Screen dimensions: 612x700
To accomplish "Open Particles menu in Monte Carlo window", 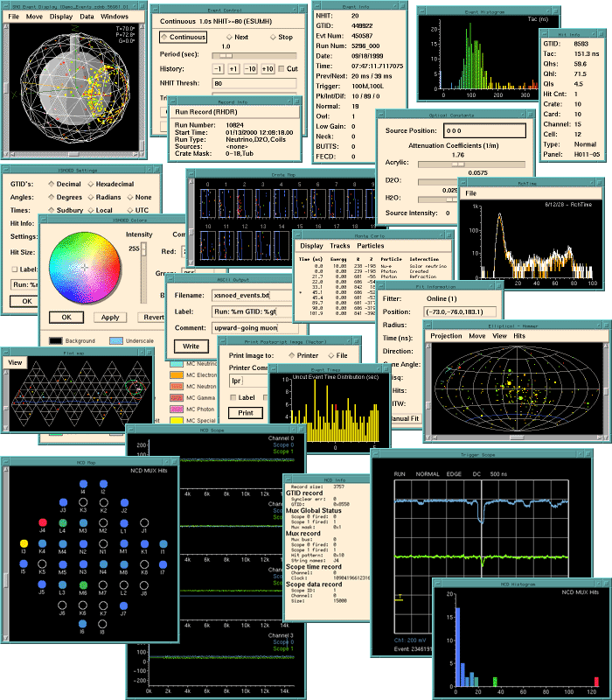I will tap(370, 246).
